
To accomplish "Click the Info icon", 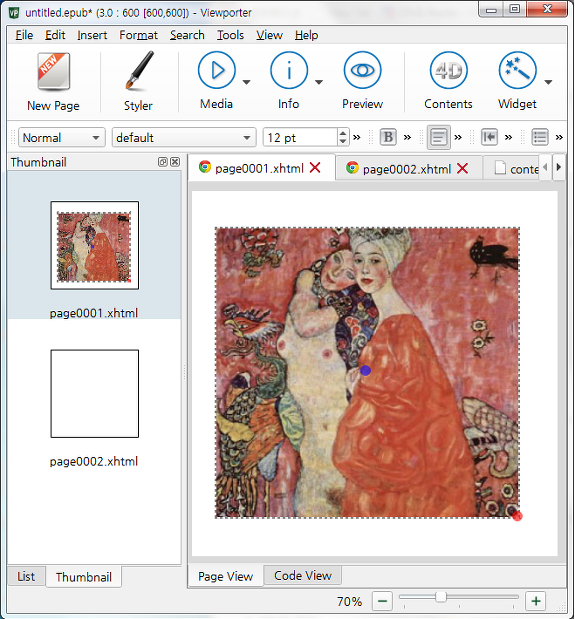I will 289,70.
